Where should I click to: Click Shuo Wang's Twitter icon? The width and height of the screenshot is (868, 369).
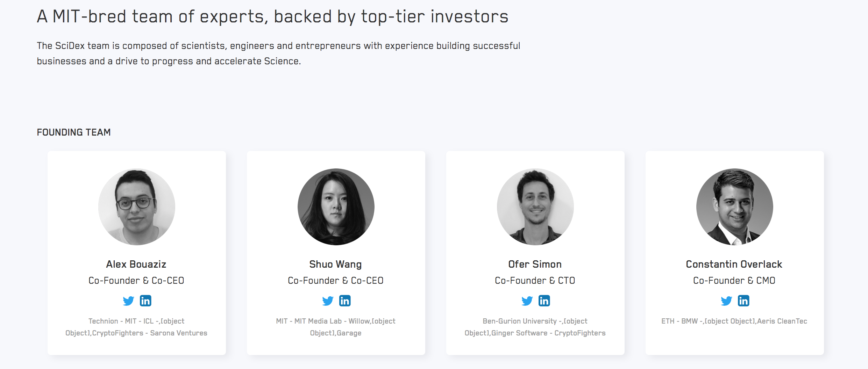tap(328, 301)
